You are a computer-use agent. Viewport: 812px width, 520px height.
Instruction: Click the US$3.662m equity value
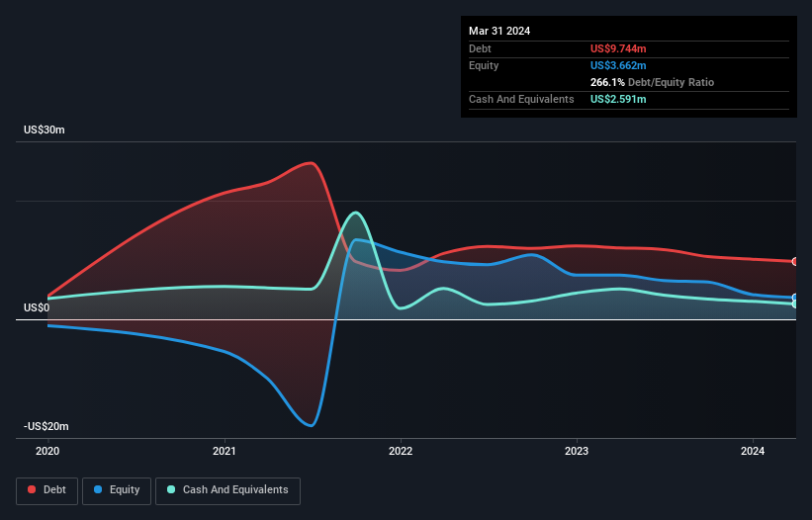click(x=618, y=65)
